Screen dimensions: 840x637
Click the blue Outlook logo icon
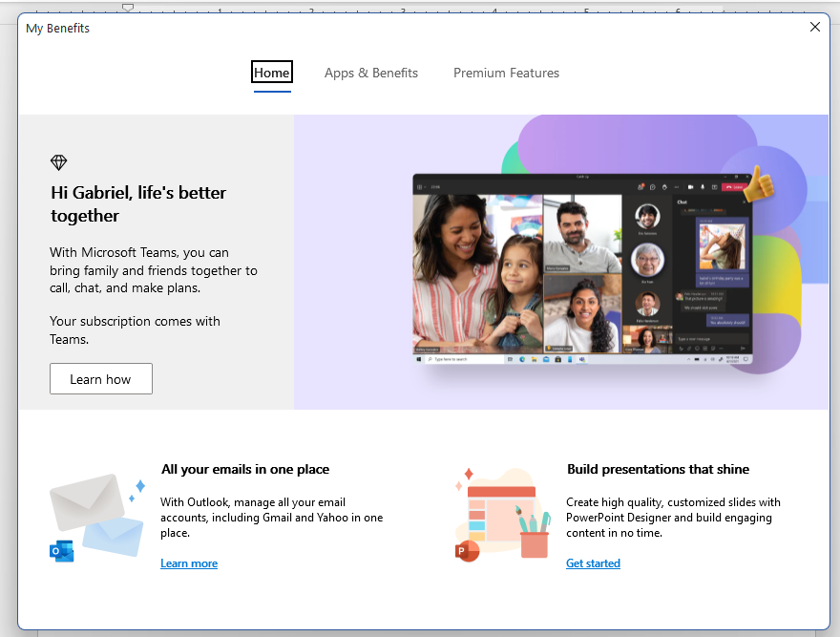point(61,551)
